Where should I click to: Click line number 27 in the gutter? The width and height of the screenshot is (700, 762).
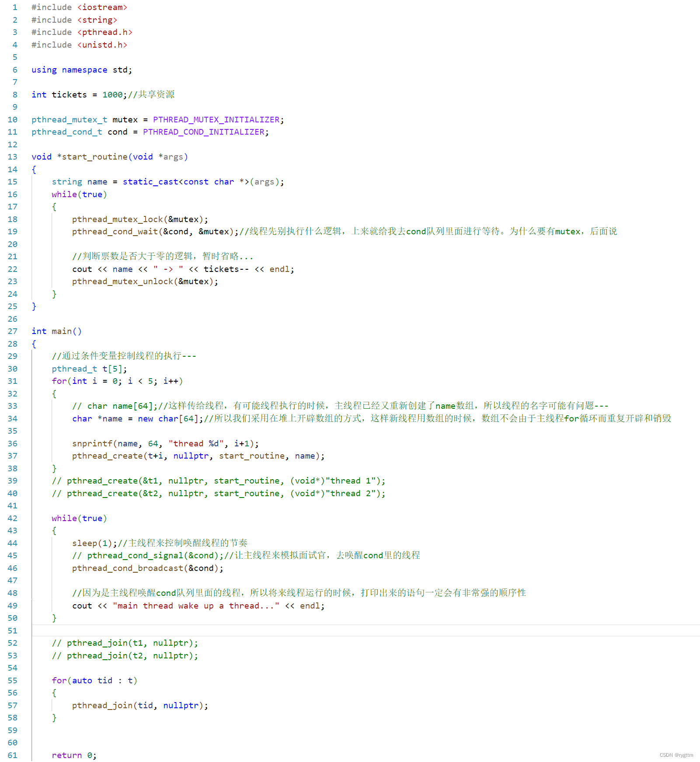[12, 331]
